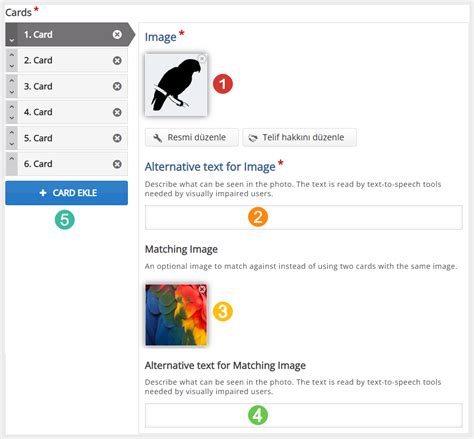Click Resmi düzenle button
This screenshot has width=474, height=439.
pyautogui.click(x=192, y=137)
